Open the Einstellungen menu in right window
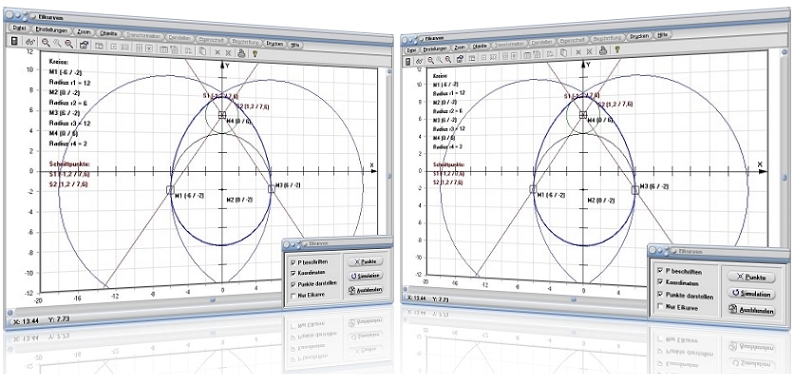This screenshot has width=794, height=374. pyautogui.click(x=434, y=48)
